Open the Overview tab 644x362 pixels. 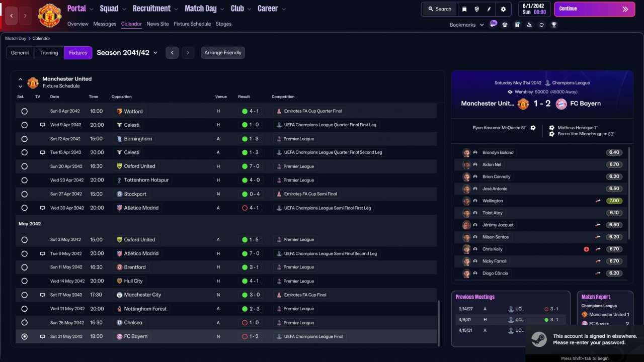pyautogui.click(x=77, y=24)
